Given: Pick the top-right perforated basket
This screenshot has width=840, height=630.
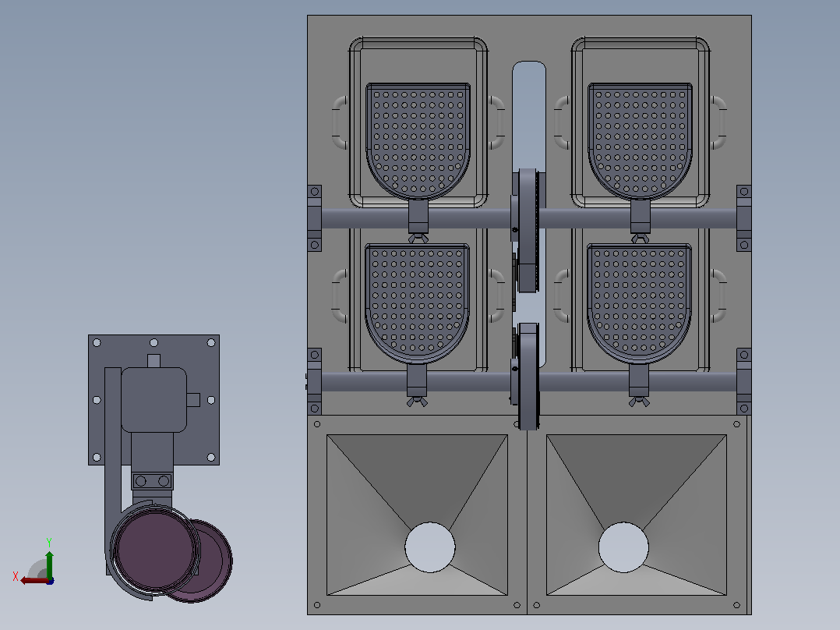Looking at the screenshot, I should (x=641, y=141).
